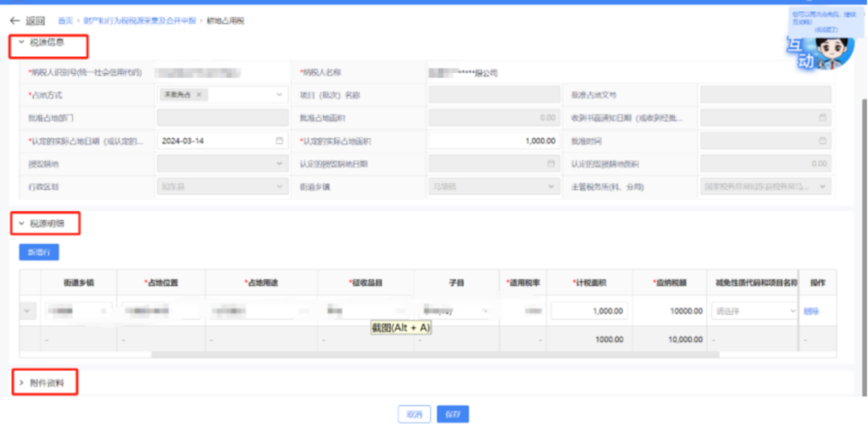Open calendar icon for 认定的实际占地日期
Screen dimensions: 868x432
point(280,141)
